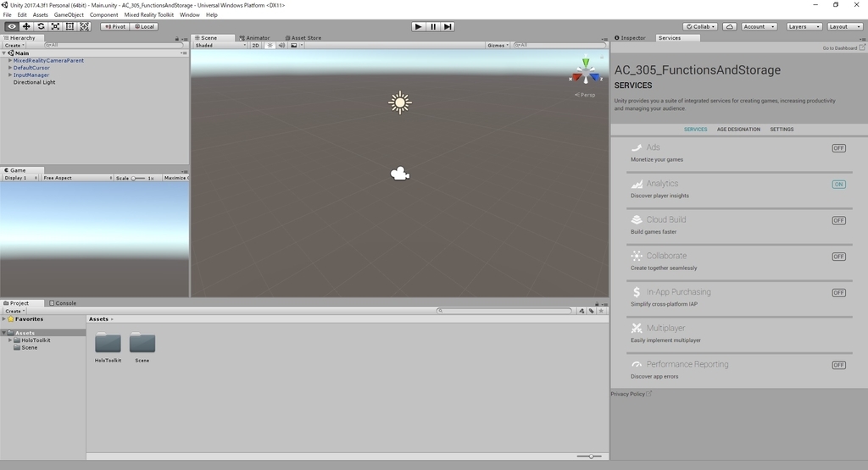Click the cloud Services icon button
This screenshot has width=868, height=470.
(x=730, y=26)
